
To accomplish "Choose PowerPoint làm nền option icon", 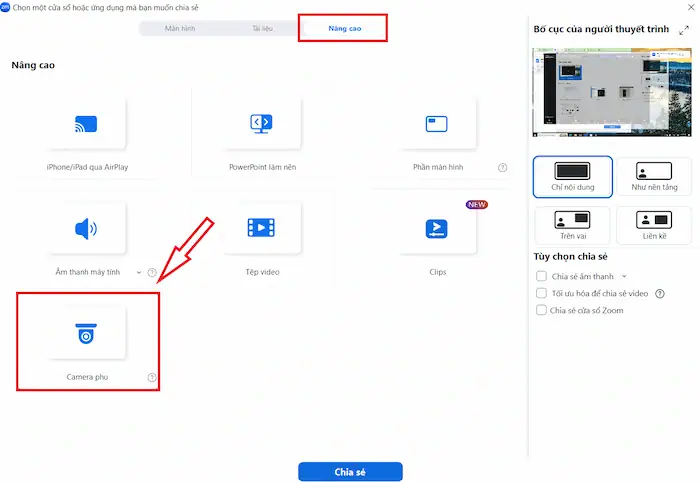I will pos(262,124).
